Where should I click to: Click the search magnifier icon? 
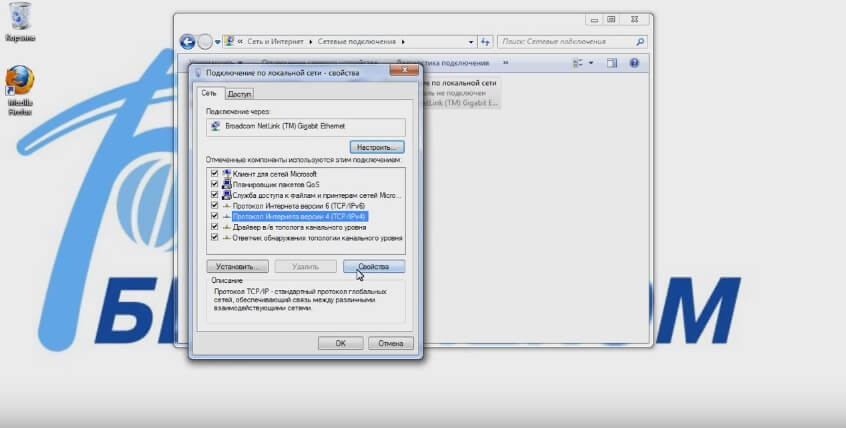[640, 42]
